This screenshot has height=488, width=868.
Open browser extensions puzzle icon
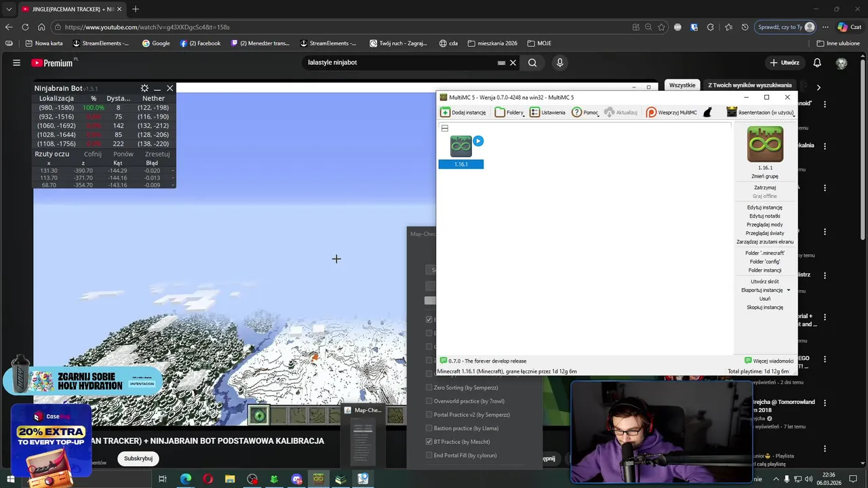point(710,27)
